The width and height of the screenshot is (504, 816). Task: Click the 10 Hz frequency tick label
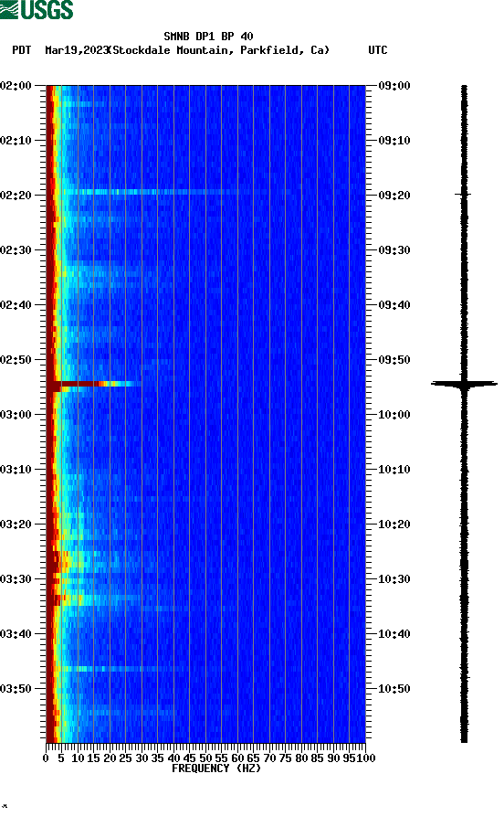(x=78, y=758)
